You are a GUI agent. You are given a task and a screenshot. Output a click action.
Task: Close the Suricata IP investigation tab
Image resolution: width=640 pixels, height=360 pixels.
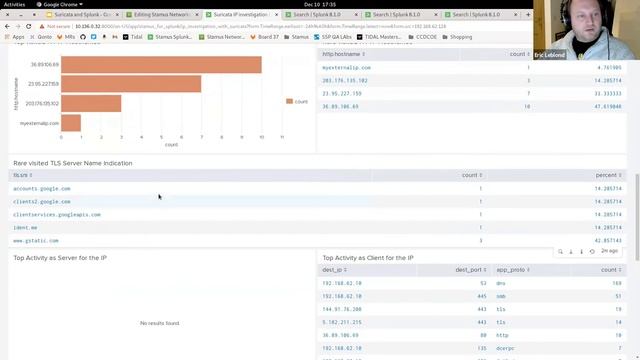(x=276, y=14)
